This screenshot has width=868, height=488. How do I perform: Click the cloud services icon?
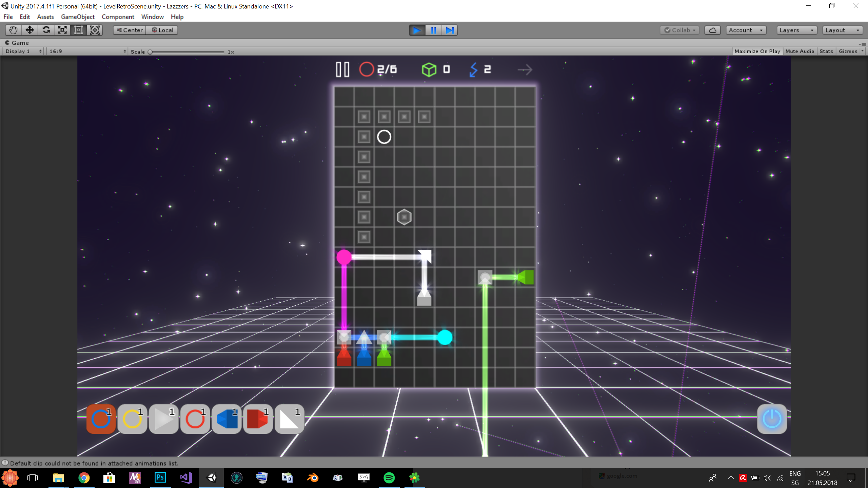(x=712, y=30)
